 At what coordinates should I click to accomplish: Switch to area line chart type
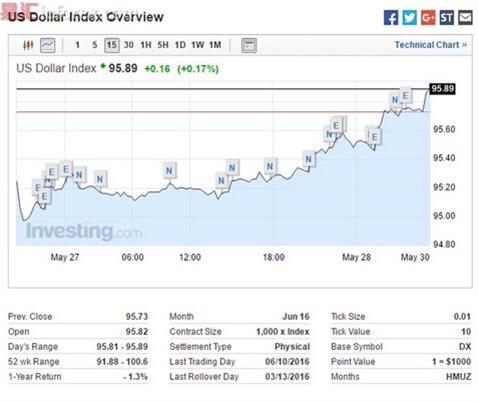pyautogui.click(x=47, y=45)
